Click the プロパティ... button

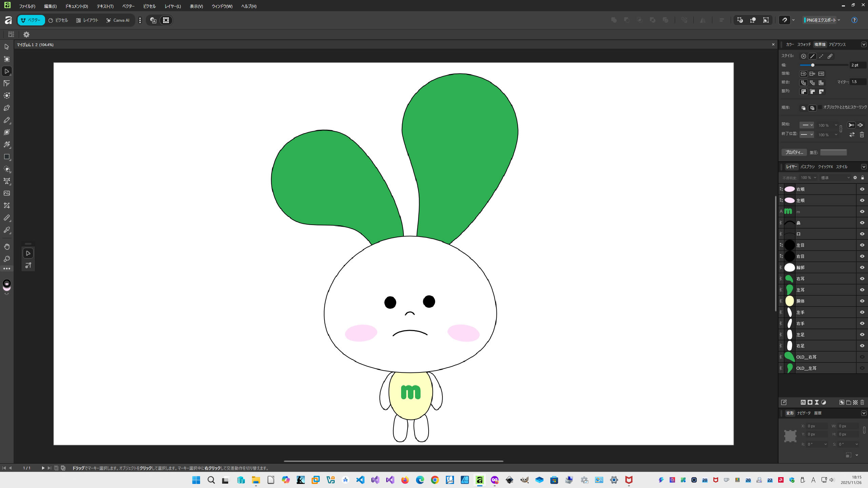pyautogui.click(x=794, y=152)
